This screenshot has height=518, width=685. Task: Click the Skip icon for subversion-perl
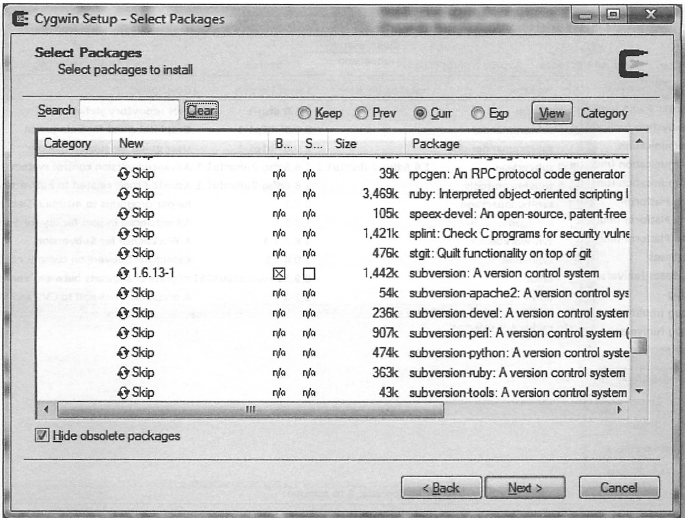(x=124, y=333)
